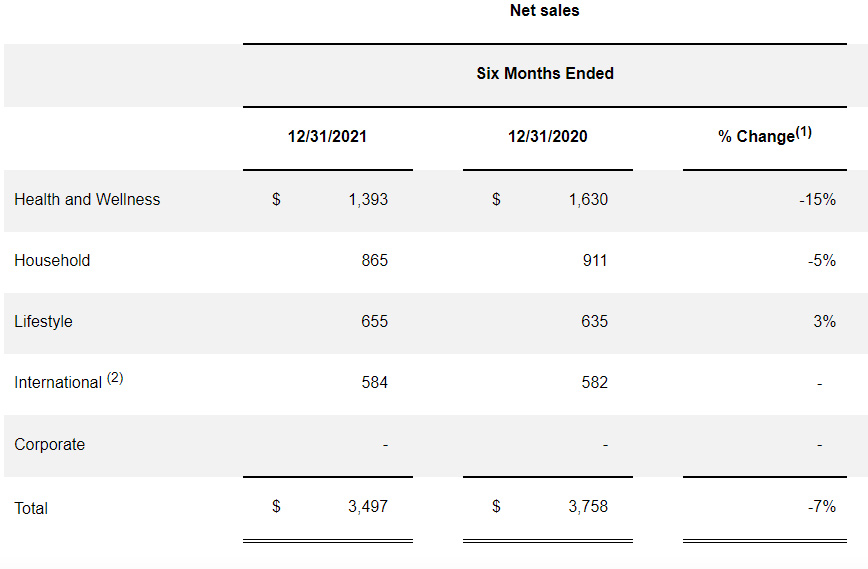
Task: Click the Total row label
Action: click(31, 509)
